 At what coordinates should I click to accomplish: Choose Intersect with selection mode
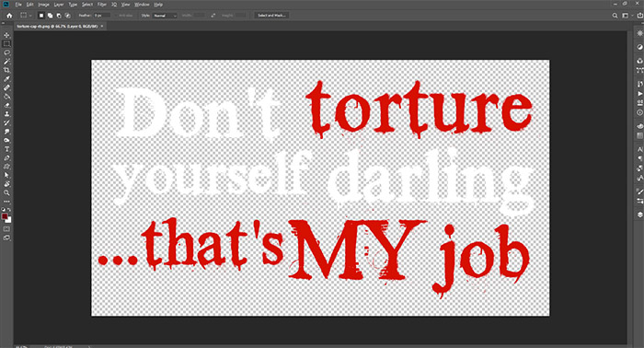[68, 16]
